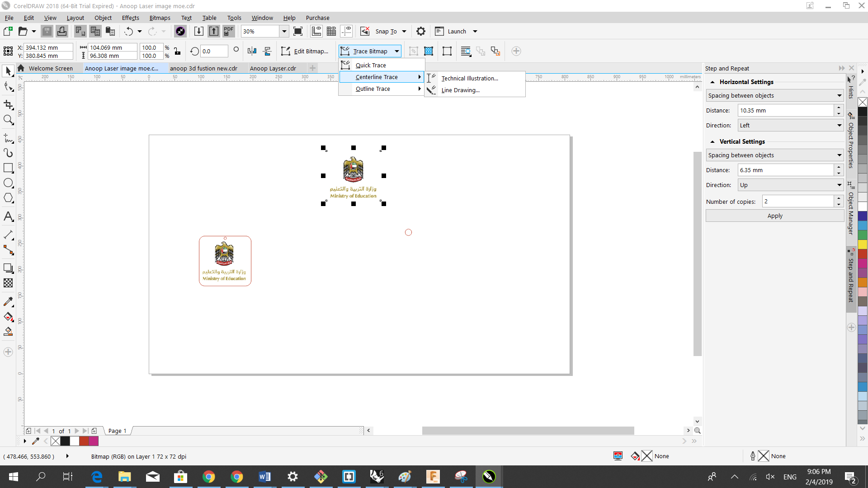Select the Connector tool

(8, 250)
